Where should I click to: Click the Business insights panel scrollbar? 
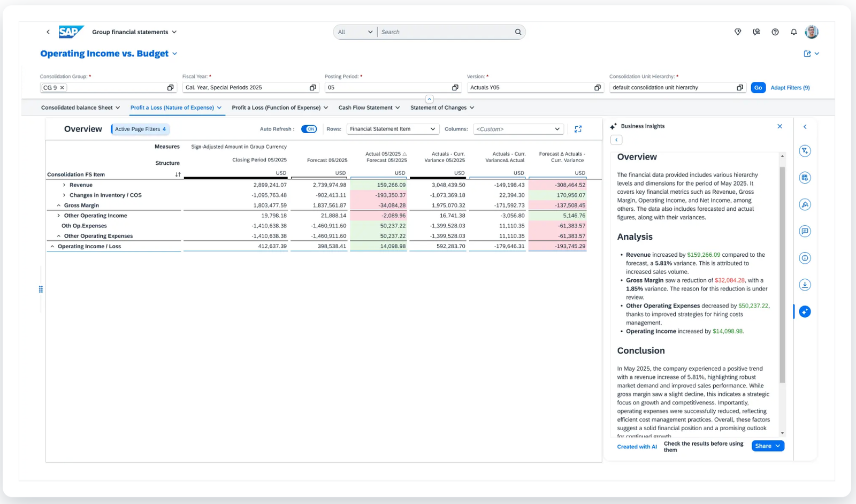pos(782,274)
